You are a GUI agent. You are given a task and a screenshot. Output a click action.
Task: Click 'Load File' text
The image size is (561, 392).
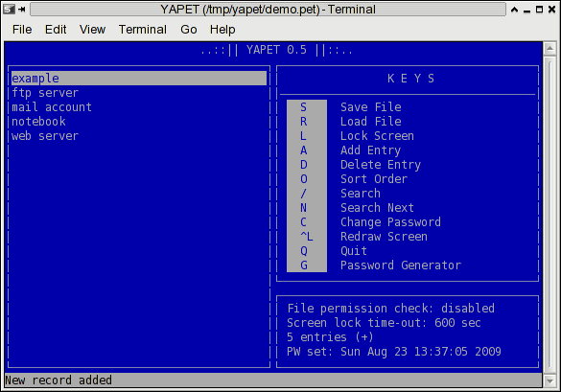(371, 122)
